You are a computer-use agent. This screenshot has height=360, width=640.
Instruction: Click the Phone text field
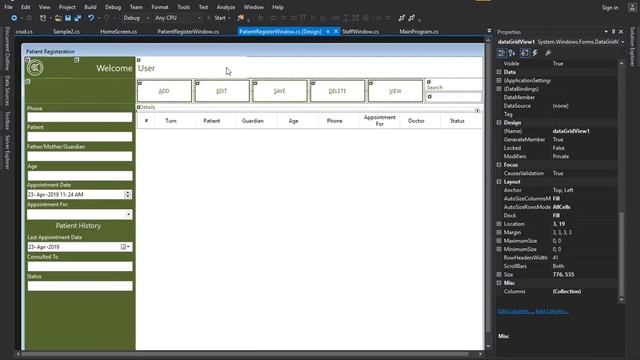click(x=80, y=117)
